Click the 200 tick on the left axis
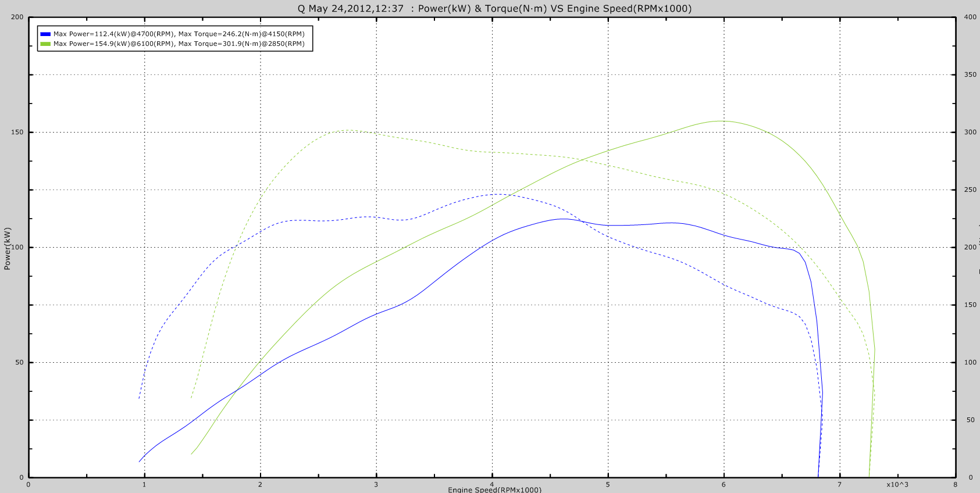The image size is (980, 493). 17,17
